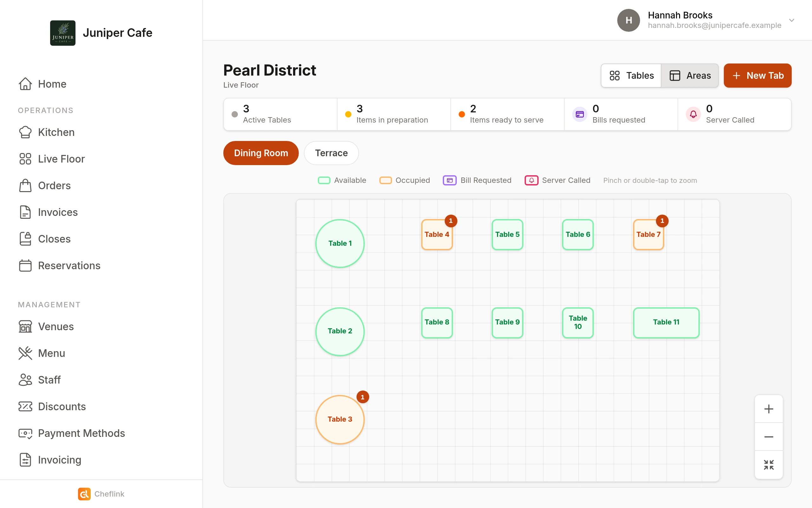Select the Terrace tab
Image resolution: width=812 pixels, height=508 pixels.
(331, 153)
